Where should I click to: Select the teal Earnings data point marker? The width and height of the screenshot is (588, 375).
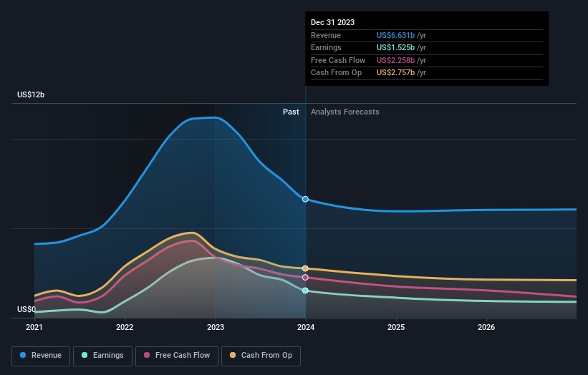point(305,291)
